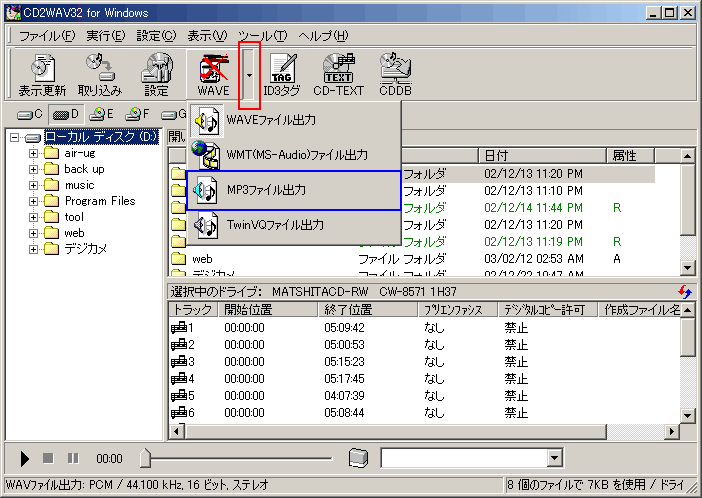Viewport: 702px width, 498px height.
Task: Click the CD-TEXT toolbar icon
Action: [x=338, y=75]
